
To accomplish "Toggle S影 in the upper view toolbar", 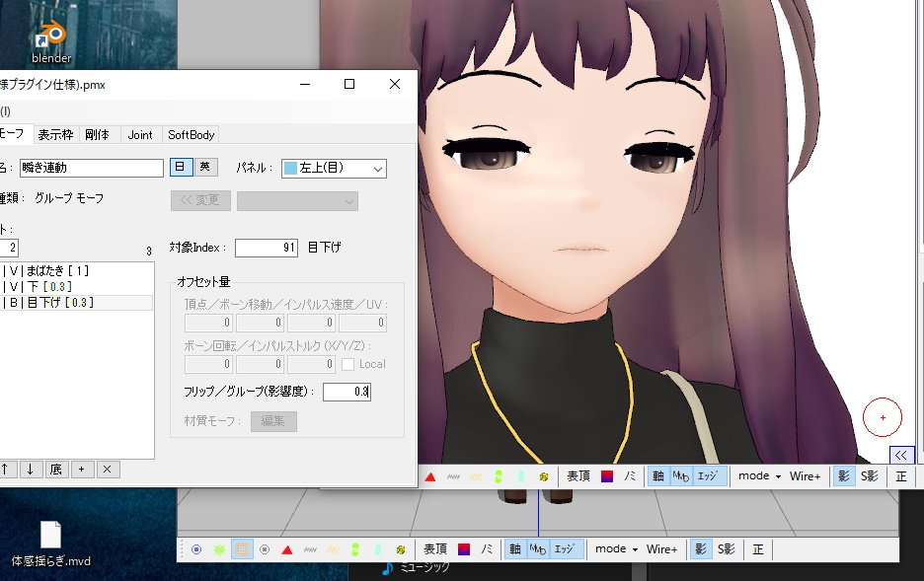I will (870, 476).
